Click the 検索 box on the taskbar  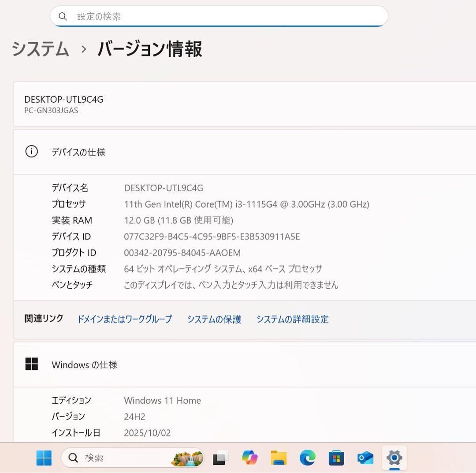point(123,458)
